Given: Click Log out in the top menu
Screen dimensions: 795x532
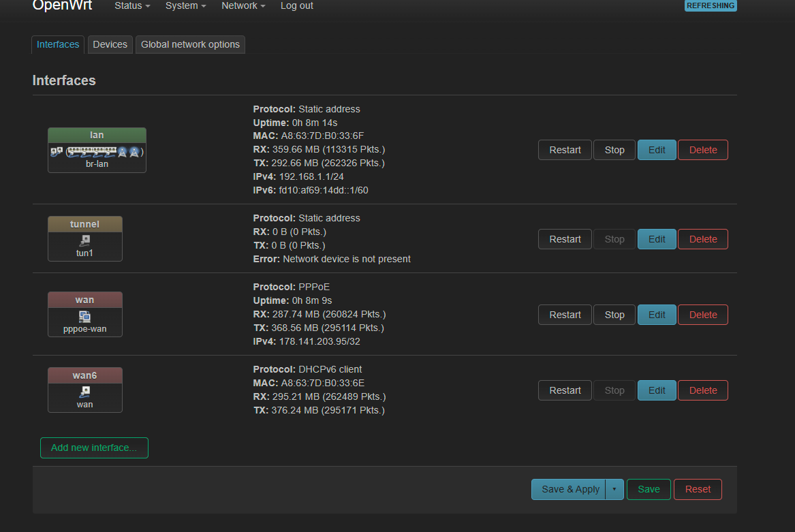Looking at the screenshot, I should click(x=296, y=6).
